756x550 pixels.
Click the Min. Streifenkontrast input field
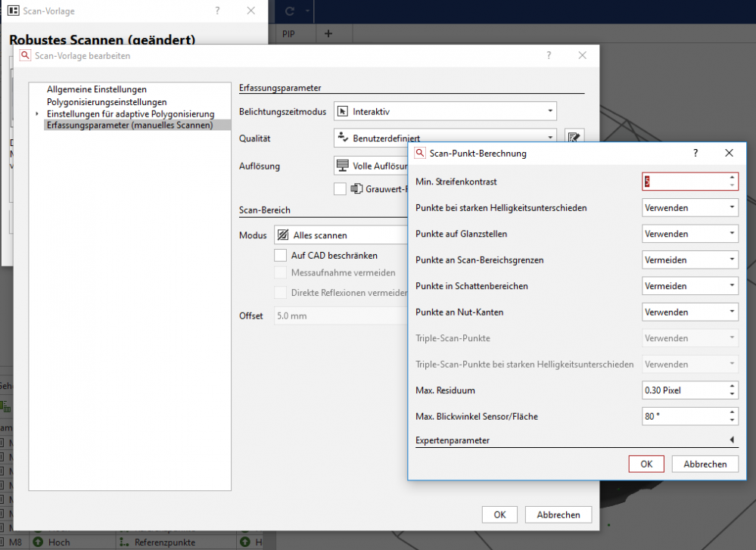coord(685,182)
